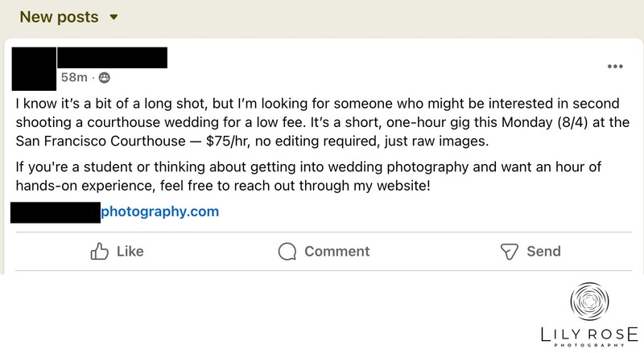Open the New posts sorting label
This screenshot has height=353, width=644.
tap(59, 17)
